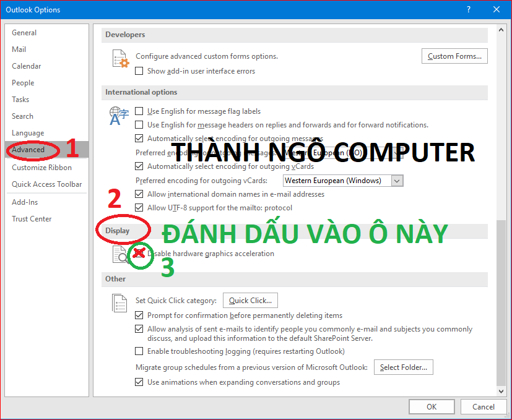Uncheck Allow UTF-8 support for mailto protocol
The image size is (512, 420).
click(139, 208)
